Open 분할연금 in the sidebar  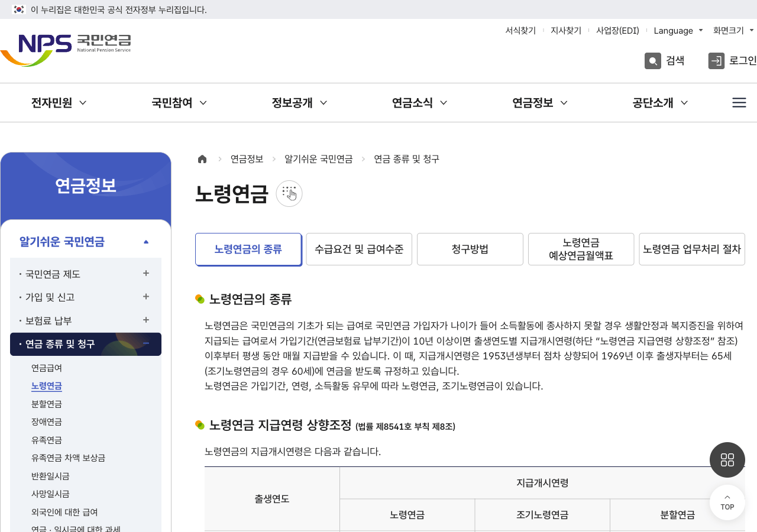click(x=47, y=404)
